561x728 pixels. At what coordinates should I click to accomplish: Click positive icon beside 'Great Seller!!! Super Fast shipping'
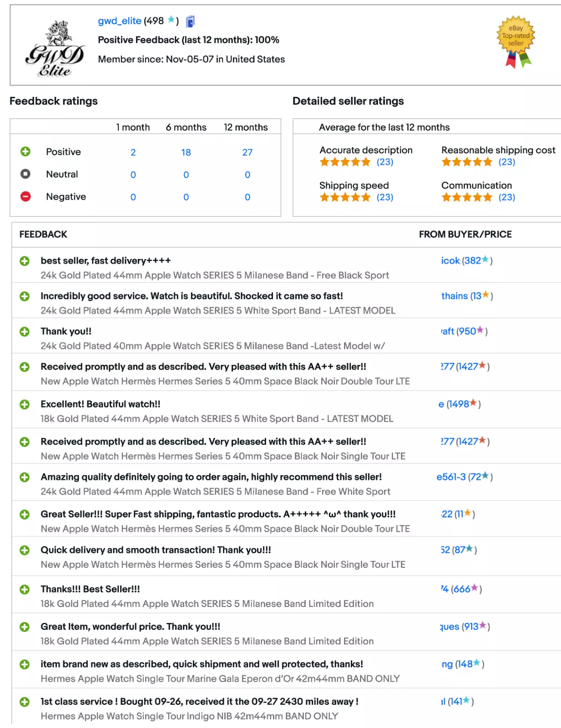pos(25,515)
